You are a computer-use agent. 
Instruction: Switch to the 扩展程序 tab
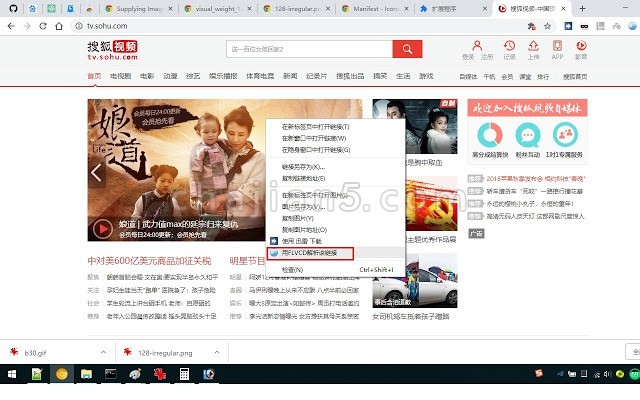click(x=453, y=9)
